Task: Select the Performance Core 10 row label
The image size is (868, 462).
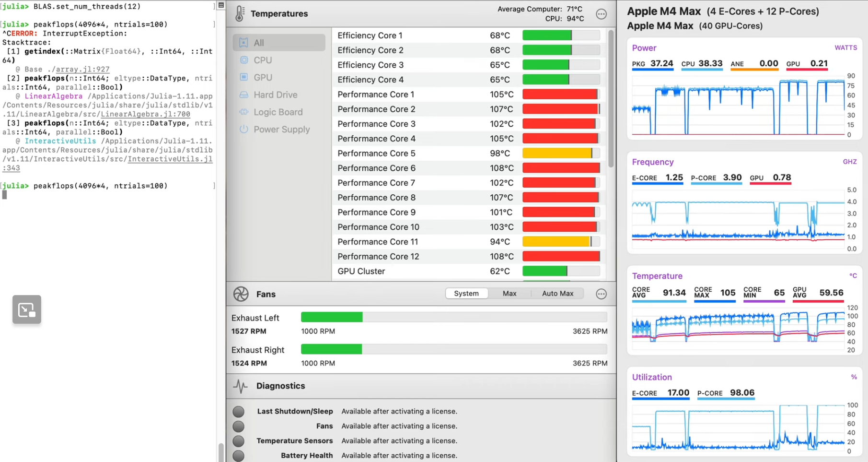Action: click(378, 227)
